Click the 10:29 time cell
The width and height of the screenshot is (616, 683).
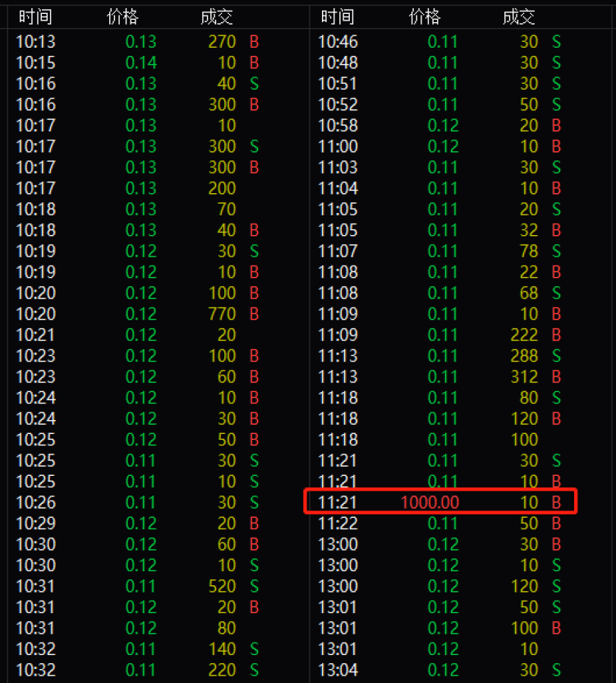pos(35,524)
